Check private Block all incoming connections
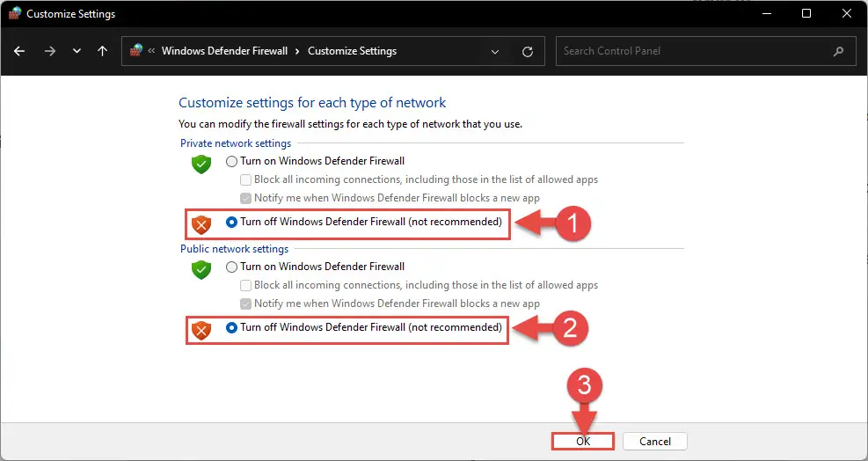 (245, 180)
